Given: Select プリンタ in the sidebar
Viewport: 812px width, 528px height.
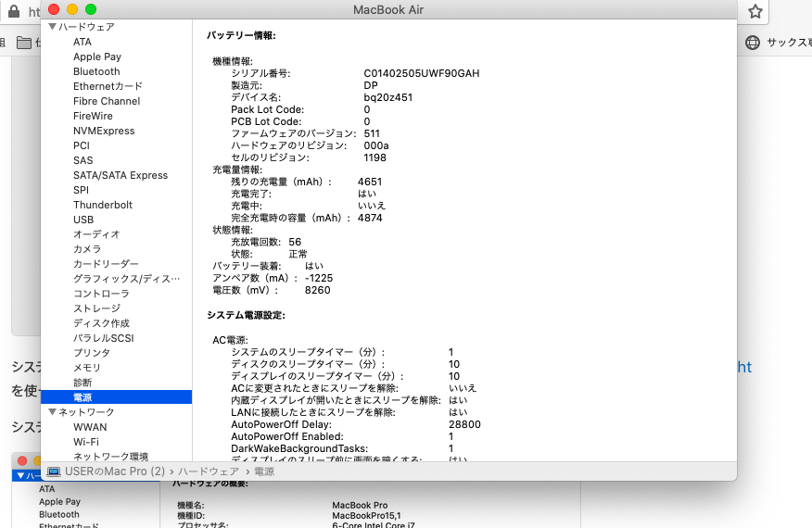Looking at the screenshot, I should 92,353.
